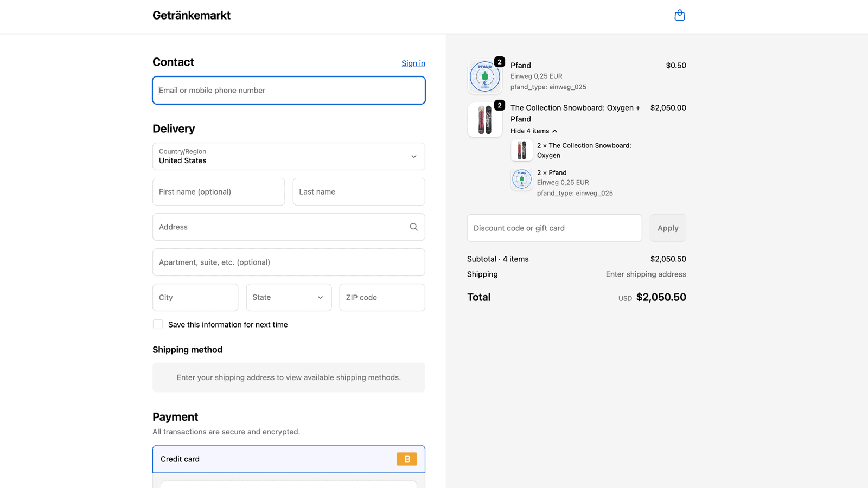
Task: Check Save this information for next time
Action: [157, 324]
